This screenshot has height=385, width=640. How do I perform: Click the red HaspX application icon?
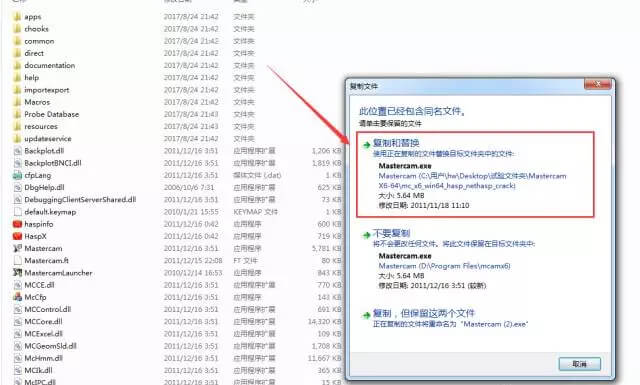(17, 236)
